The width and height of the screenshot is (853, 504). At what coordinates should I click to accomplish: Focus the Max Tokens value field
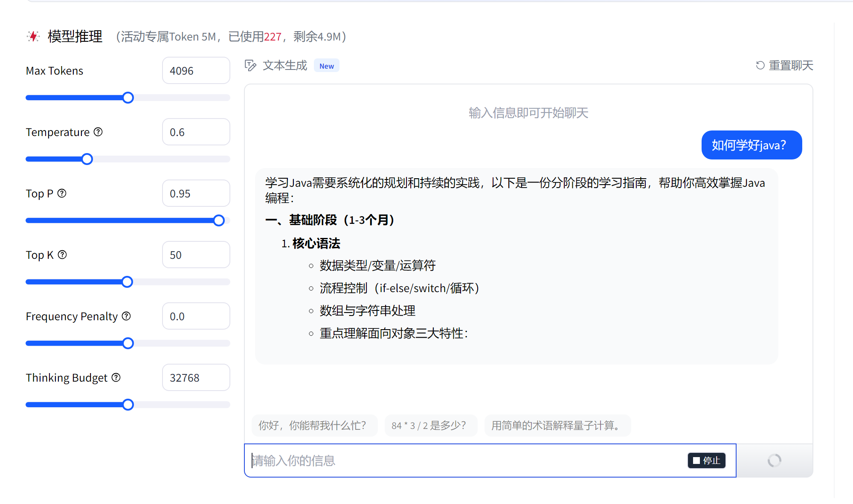click(196, 71)
